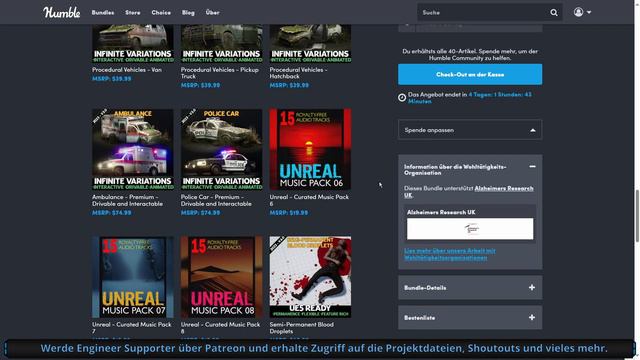
Task: Open the user account menu
Action: pos(582,12)
